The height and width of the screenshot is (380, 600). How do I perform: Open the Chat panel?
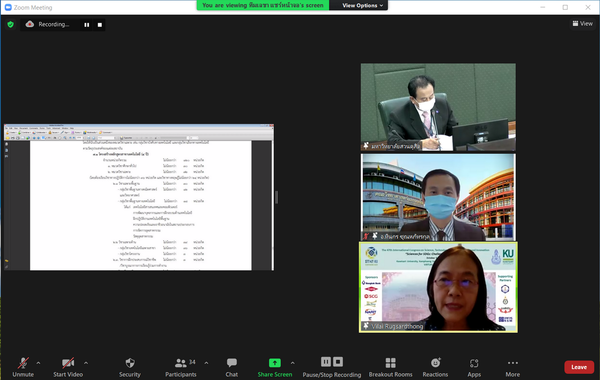click(232, 367)
